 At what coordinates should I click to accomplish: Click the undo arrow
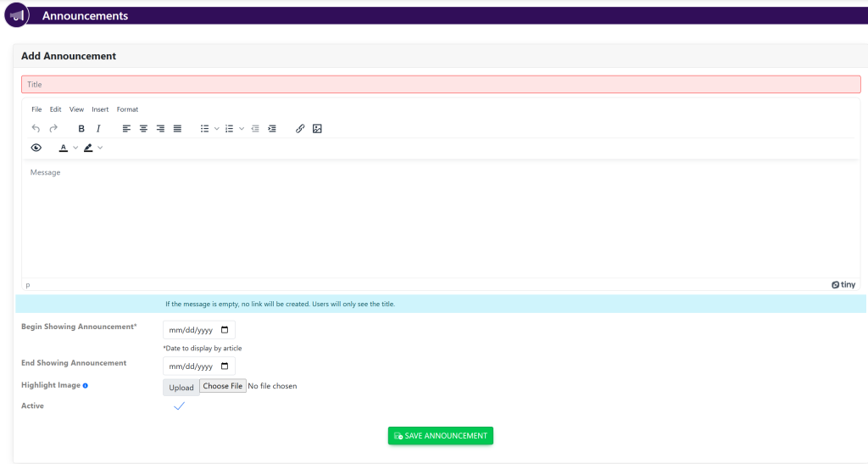tap(36, 129)
